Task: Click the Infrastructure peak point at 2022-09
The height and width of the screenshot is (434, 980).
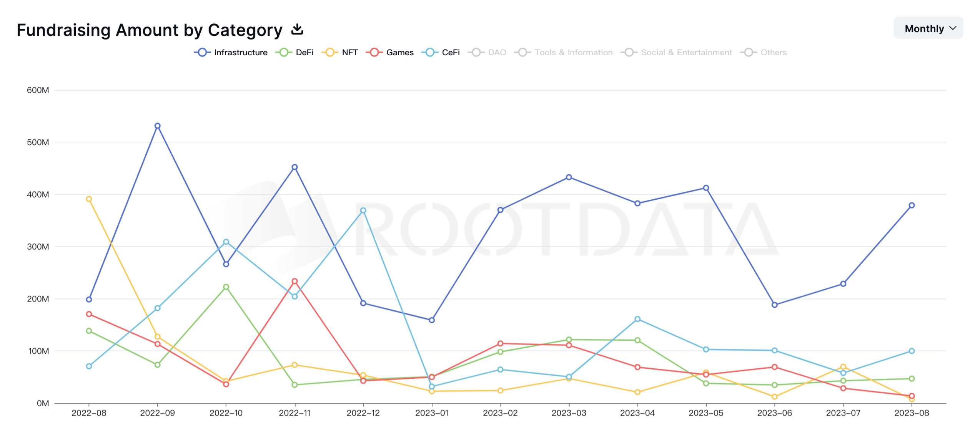Action: tap(157, 126)
